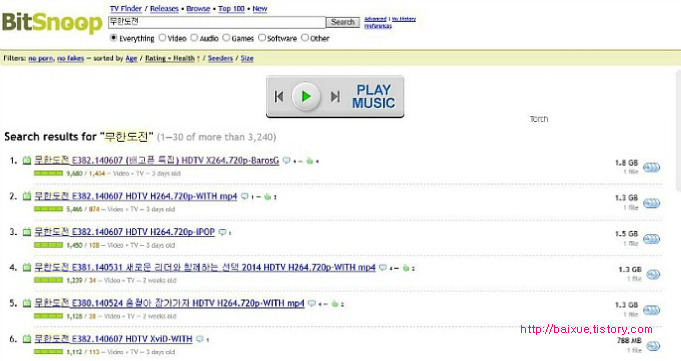The image size is (681, 361).
Task: Toggle the no fakes filter
Action: tap(70, 58)
